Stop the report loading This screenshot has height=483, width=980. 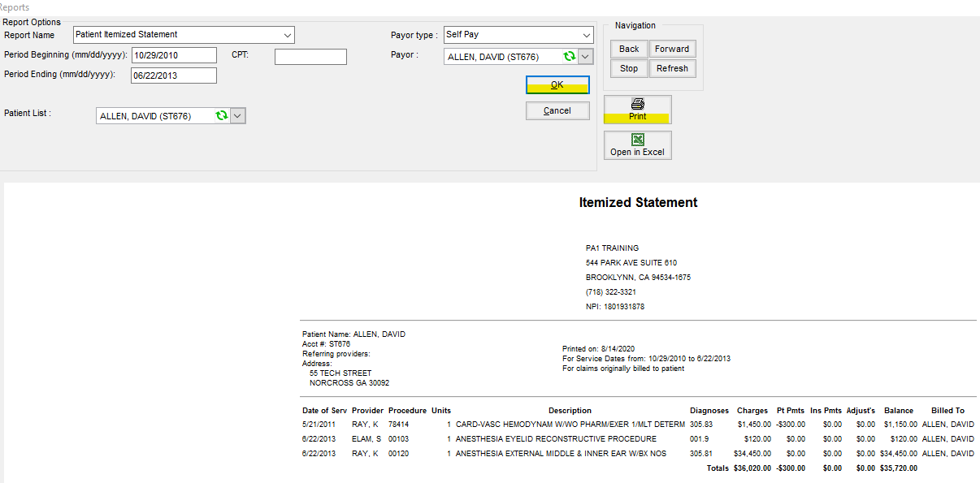(x=629, y=68)
